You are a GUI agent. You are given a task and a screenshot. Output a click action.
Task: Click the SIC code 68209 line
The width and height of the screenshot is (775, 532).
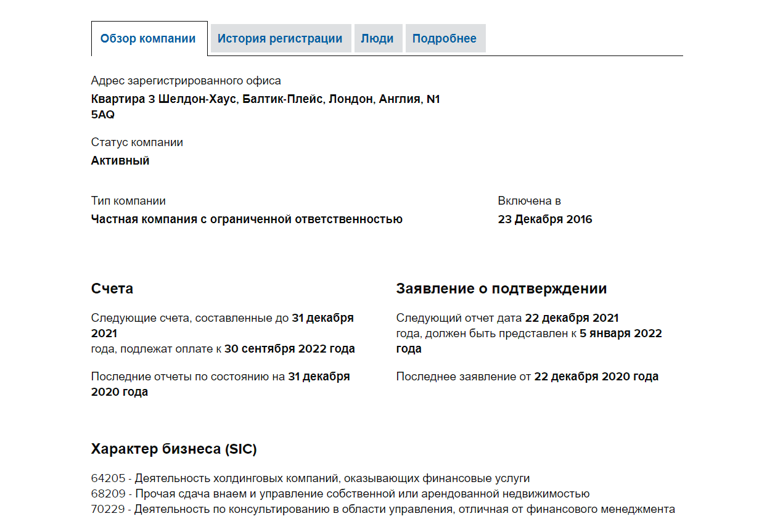[x=340, y=494]
